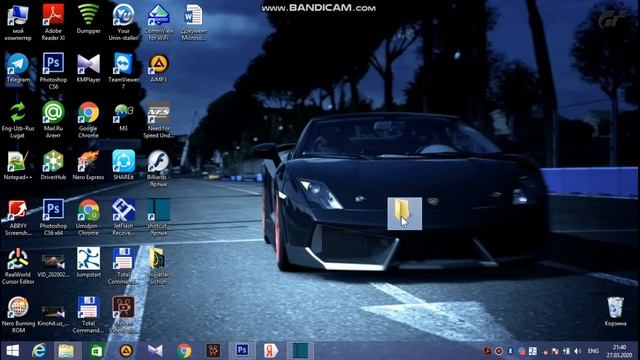Open the RealWorld Cursor Editor shortcut
This screenshot has height=360, width=640.
pyautogui.click(x=18, y=266)
